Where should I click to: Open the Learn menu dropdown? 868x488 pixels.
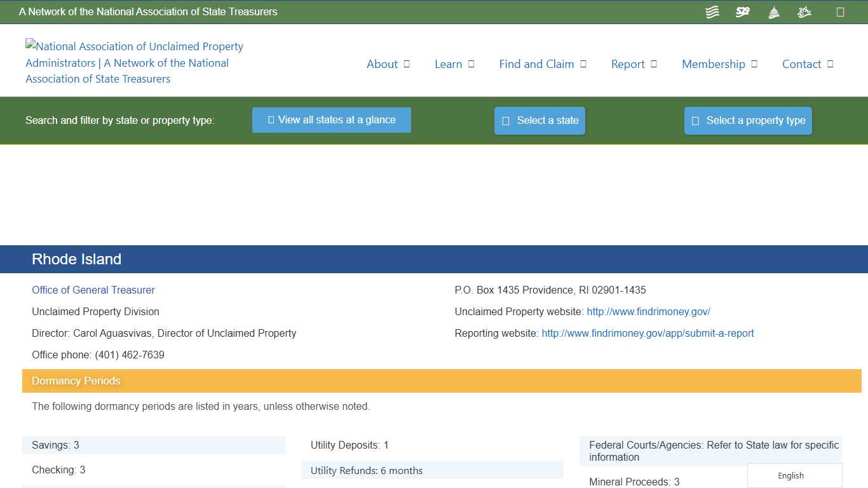[x=454, y=64]
